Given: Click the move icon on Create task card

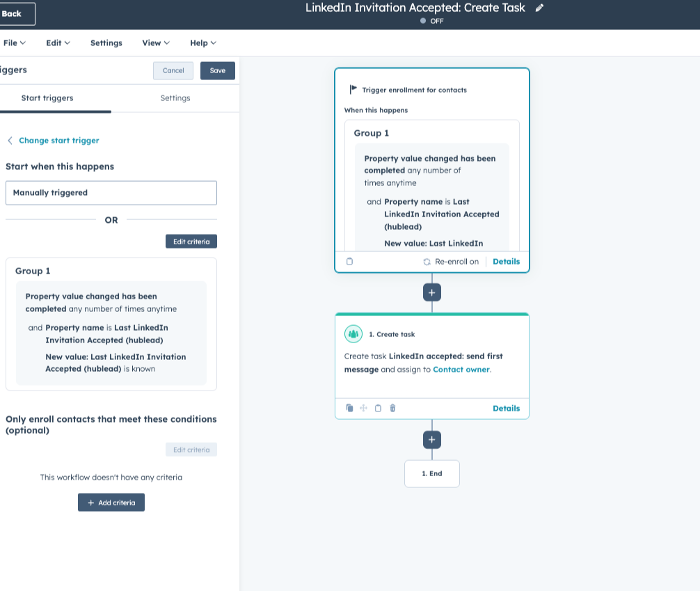Looking at the screenshot, I should (x=363, y=408).
